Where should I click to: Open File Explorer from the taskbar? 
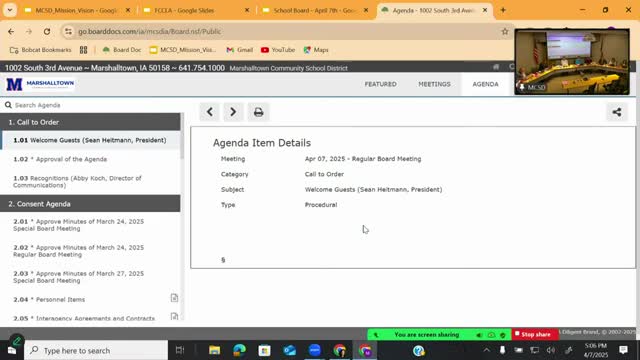pyautogui.click(x=214, y=350)
